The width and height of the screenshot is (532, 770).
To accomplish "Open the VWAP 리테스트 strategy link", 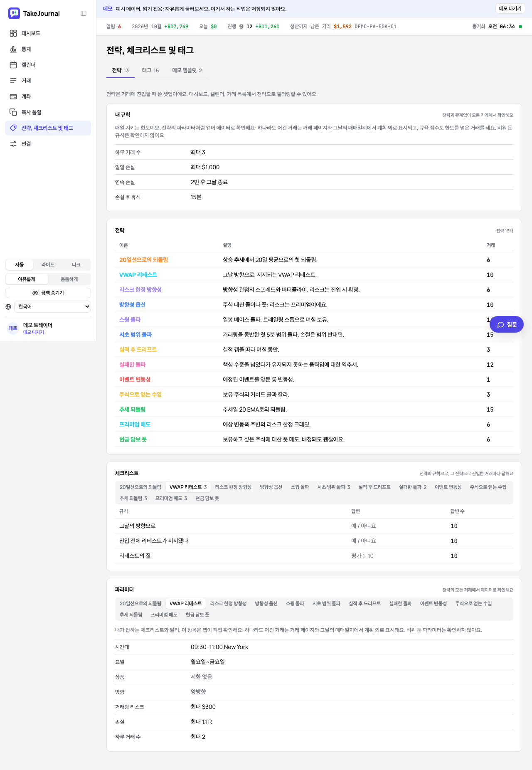I will (x=138, y=275).
